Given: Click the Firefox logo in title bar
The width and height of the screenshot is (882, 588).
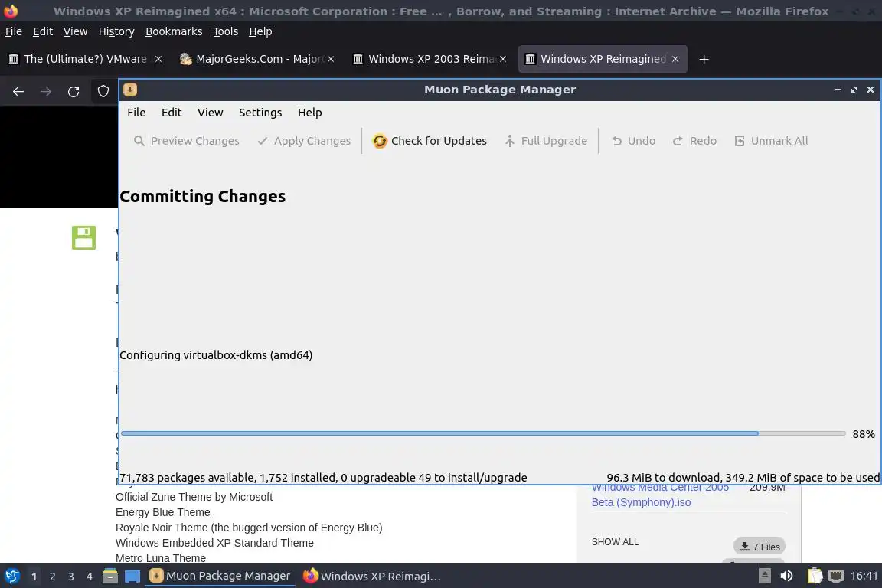Looking at the screenshot, I should pos(11,11).
